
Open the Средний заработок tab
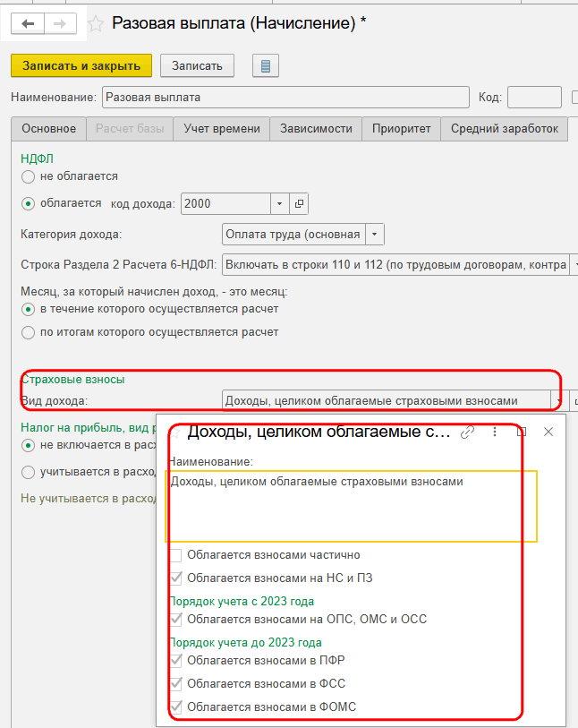pyautogui.click(x=505, y=129)
